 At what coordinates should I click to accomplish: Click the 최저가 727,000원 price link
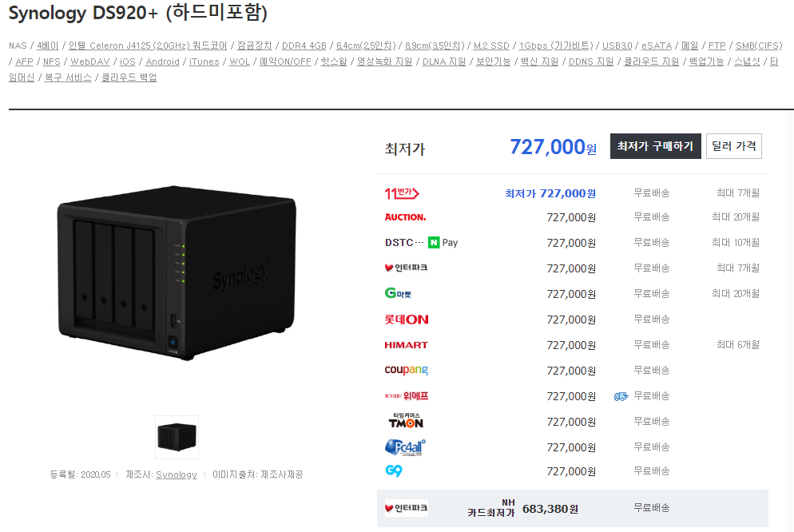[x=550, y=193]
